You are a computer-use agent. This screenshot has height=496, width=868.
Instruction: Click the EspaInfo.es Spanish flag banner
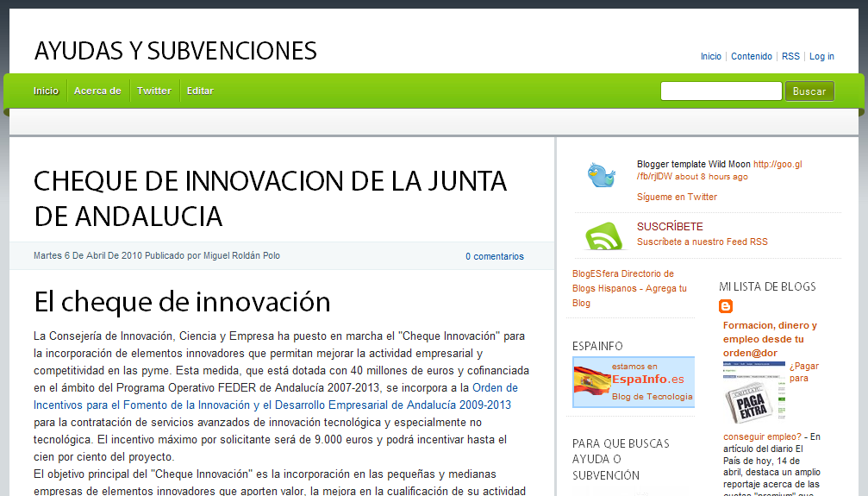pos(634,382)
